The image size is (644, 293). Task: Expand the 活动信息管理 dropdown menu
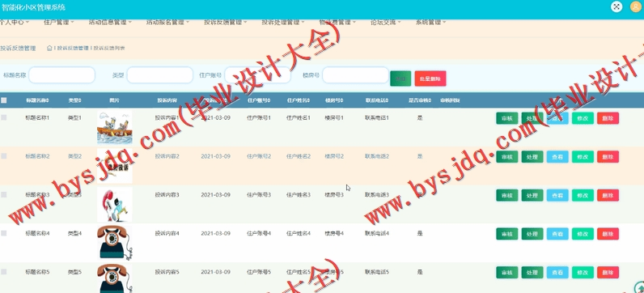pos(110,22)
